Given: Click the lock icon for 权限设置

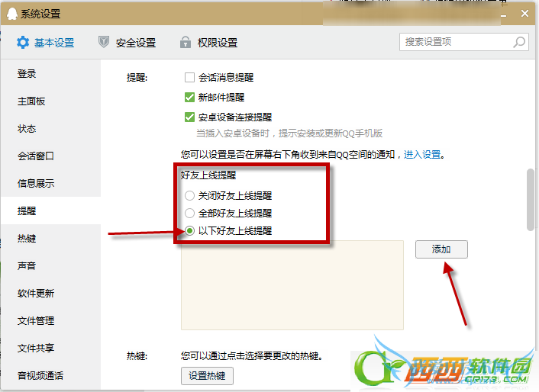Looking at the screenshot, I should 186,42.
